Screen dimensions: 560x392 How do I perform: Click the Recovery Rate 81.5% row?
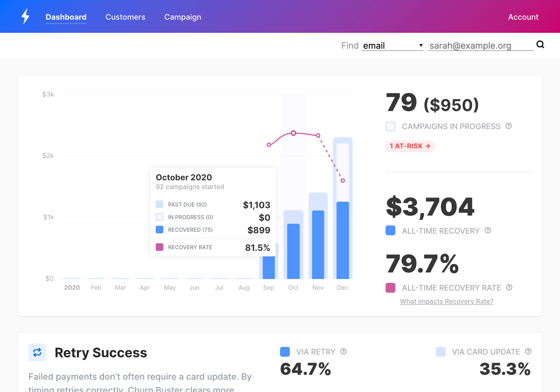tap(213, 247)
